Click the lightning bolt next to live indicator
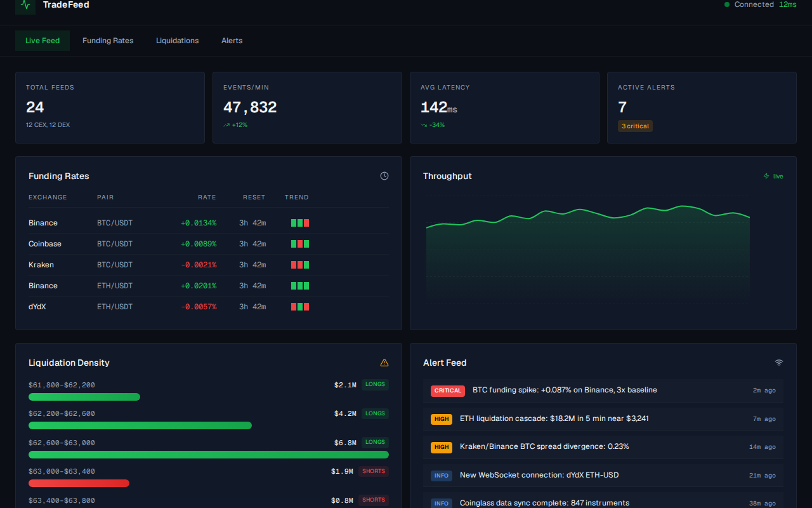Image resolution: width=812 pixels, height=508 pixels. click(x=765, y=176)
